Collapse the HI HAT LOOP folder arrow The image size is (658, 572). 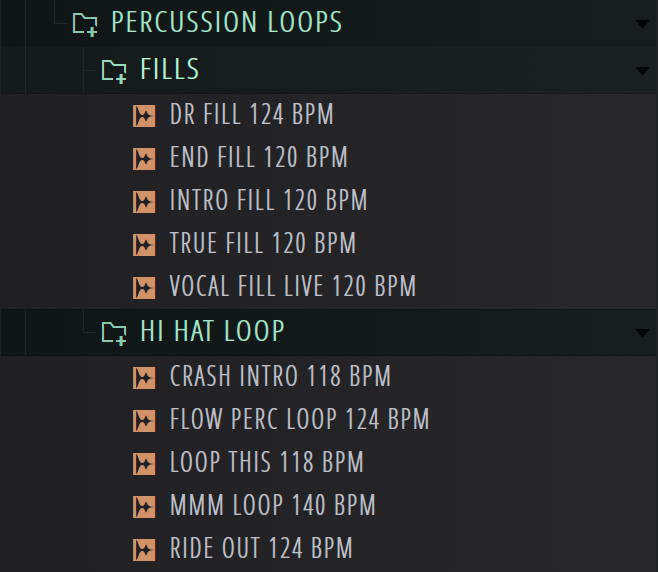click(x=641, y=333)
